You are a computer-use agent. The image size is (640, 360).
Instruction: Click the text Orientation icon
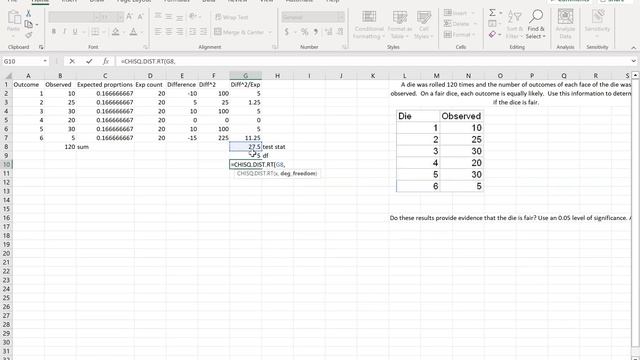pyautogui.click(x=192, y=17)
